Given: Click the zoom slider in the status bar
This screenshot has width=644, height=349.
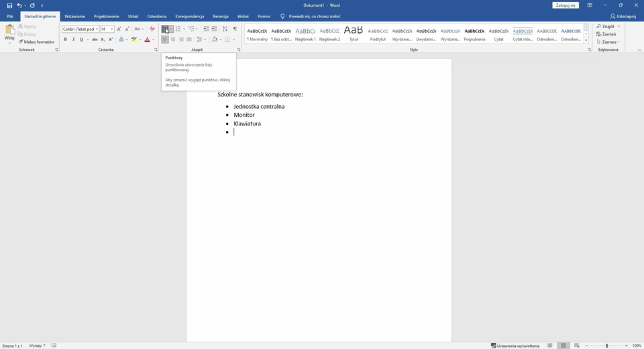Looking at the screenshot, I should coord(607,346).
